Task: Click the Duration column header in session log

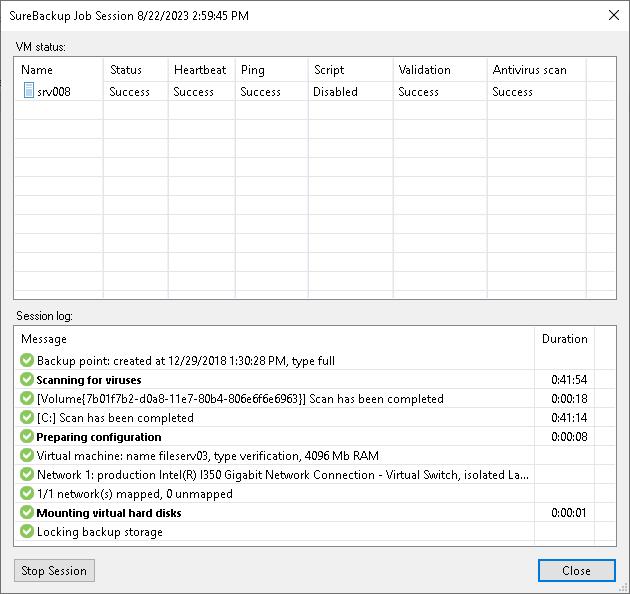Action: (565, 339)
